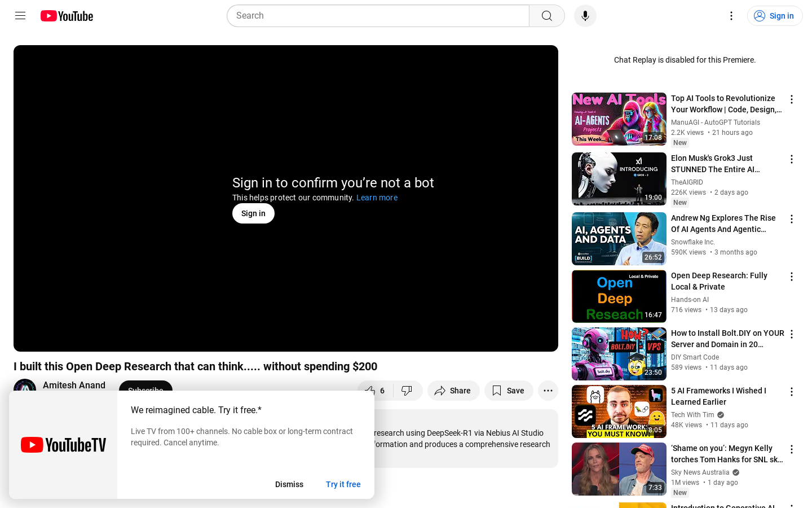The height and width of the screenshot is (508, 812).
Task: Open title 'Top AI Tools to Revolutionize'
Action: click(726, 104)
